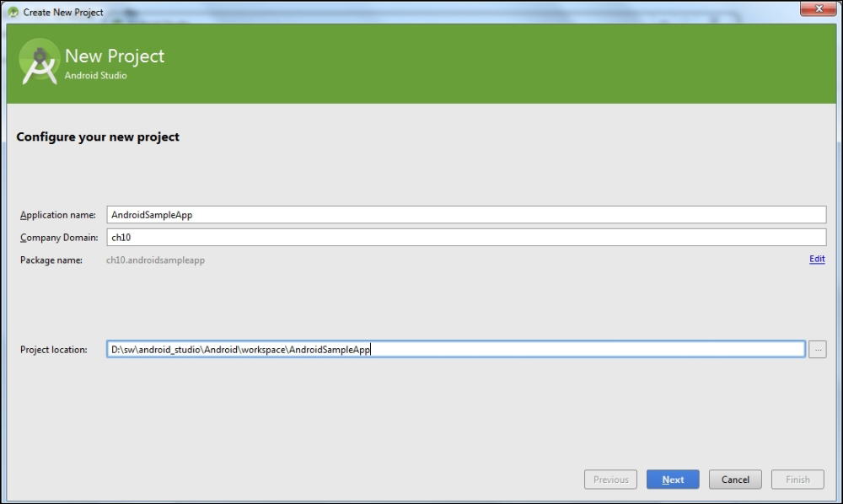Open the browse button for project location
The height and width of the screenshot is (504, 843).
[x=817, y=349]
